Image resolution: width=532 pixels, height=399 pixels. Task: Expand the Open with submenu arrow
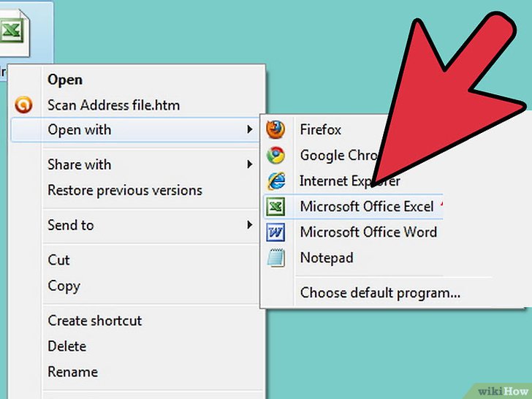tap(250, 129)
